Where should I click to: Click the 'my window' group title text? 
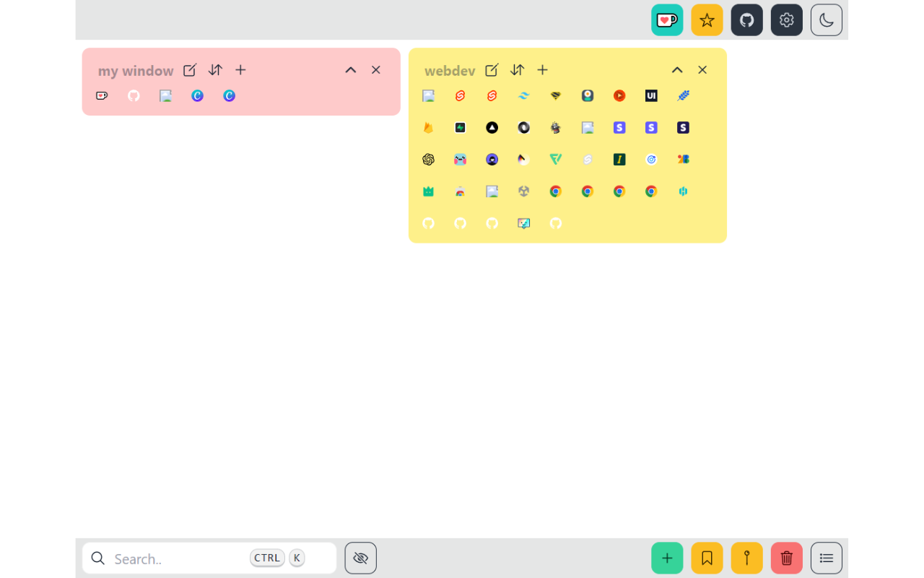coord(136,71)
